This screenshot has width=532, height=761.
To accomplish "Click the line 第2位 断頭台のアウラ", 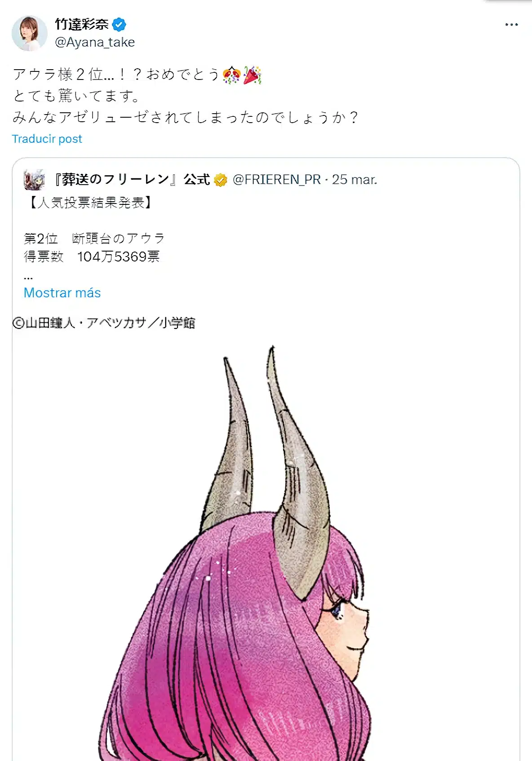I will (94, 238).
